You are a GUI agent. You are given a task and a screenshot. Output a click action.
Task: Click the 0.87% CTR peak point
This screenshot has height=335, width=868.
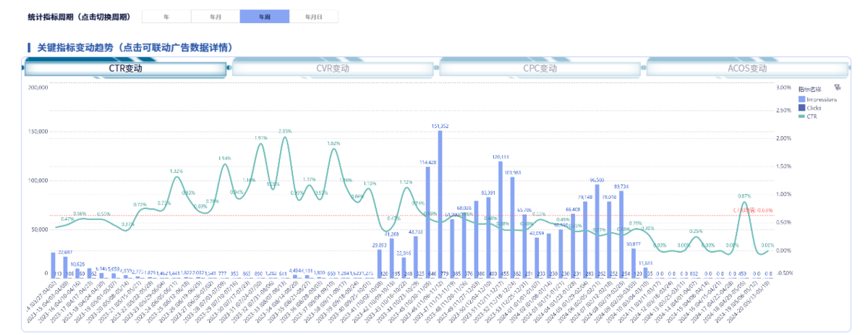coord(744,201)
